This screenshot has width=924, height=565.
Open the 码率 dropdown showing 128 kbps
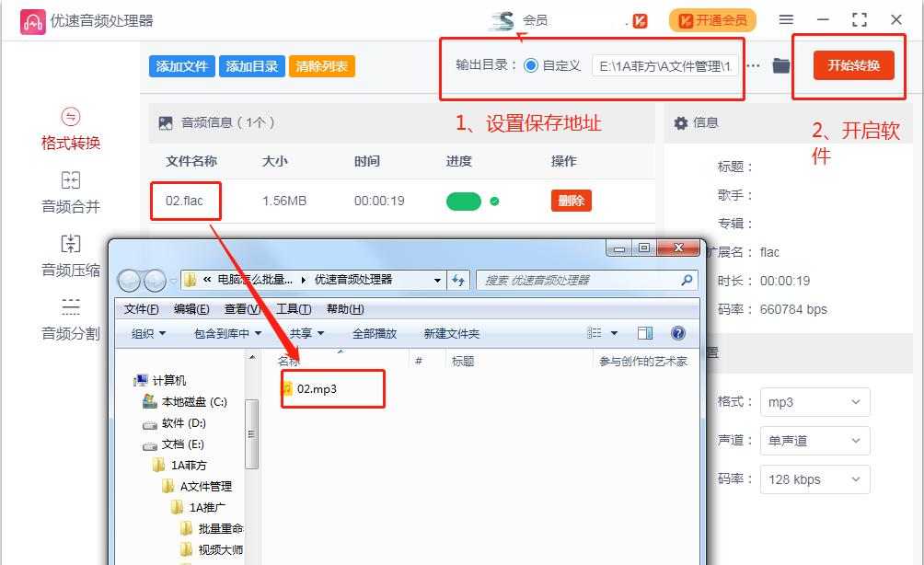[814, 479]
